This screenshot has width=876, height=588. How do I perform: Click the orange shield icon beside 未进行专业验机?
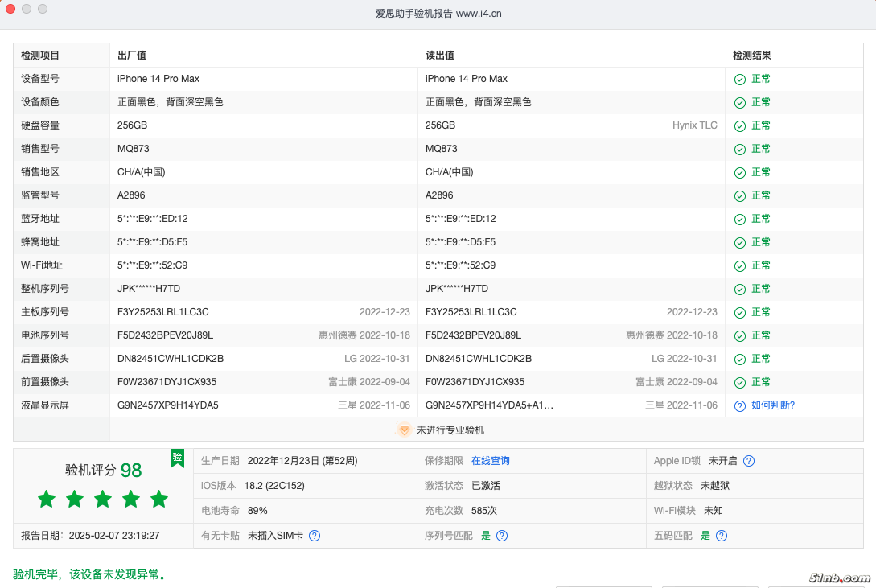coord(405,430)
